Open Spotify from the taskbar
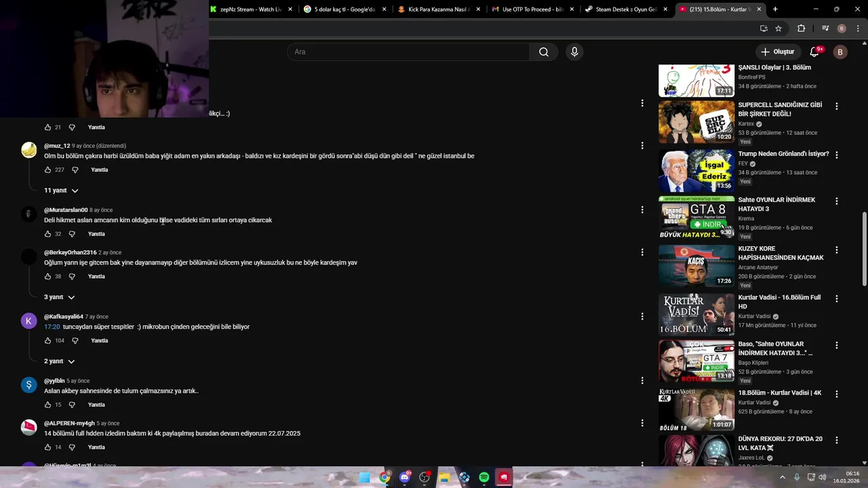 pos(484,477)
